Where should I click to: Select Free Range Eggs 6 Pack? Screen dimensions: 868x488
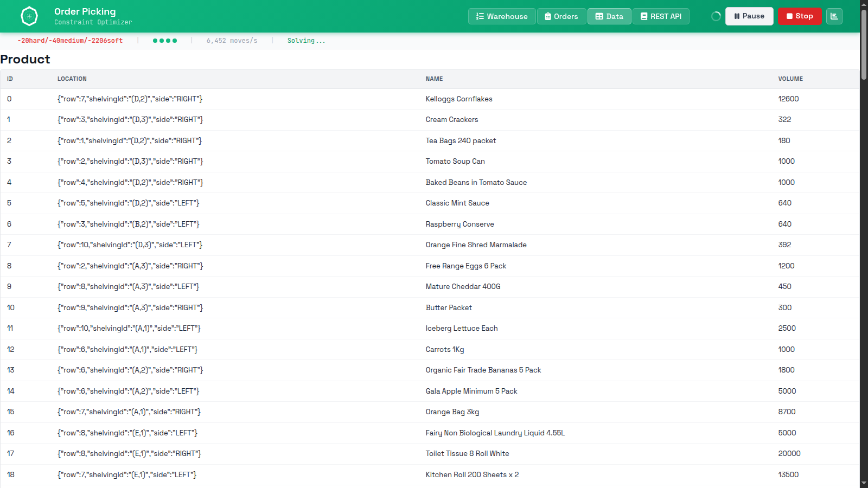[466, 266]
